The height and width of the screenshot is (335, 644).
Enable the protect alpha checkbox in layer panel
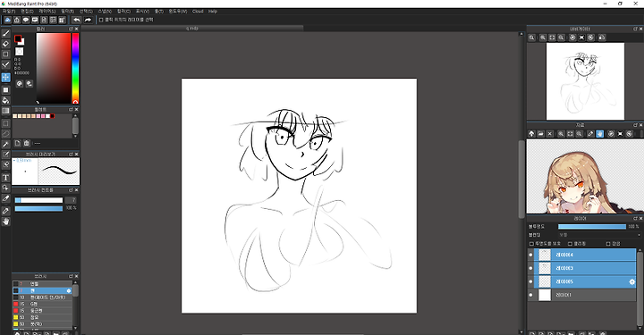click(531, 244)
